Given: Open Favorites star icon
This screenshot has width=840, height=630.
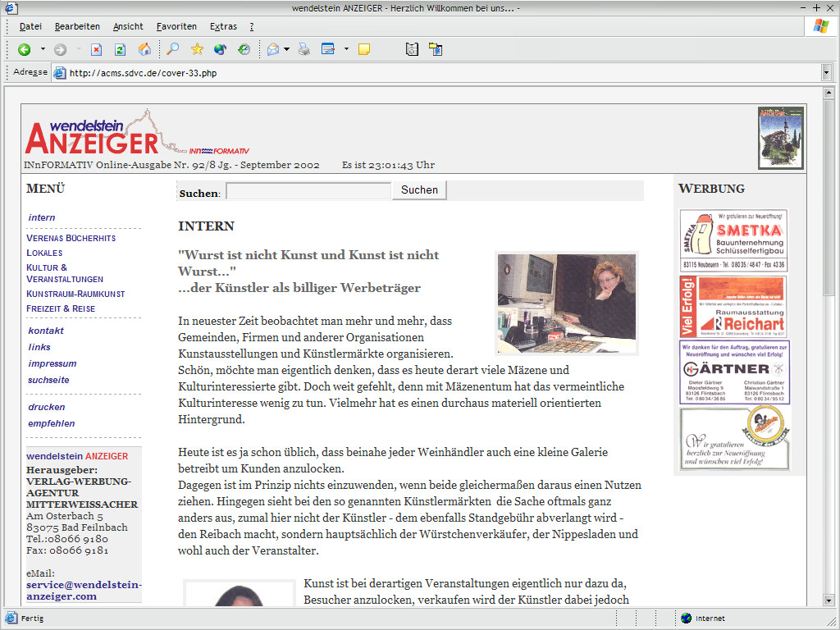Looking at the screenshot, I should pyautogui.click(x=197, y=49).
